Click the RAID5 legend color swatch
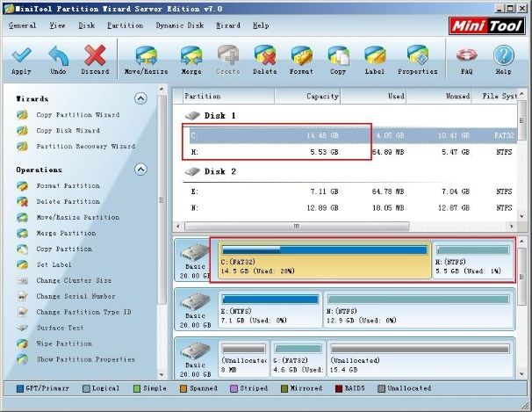The image size is (532, 412). [339, 388]
